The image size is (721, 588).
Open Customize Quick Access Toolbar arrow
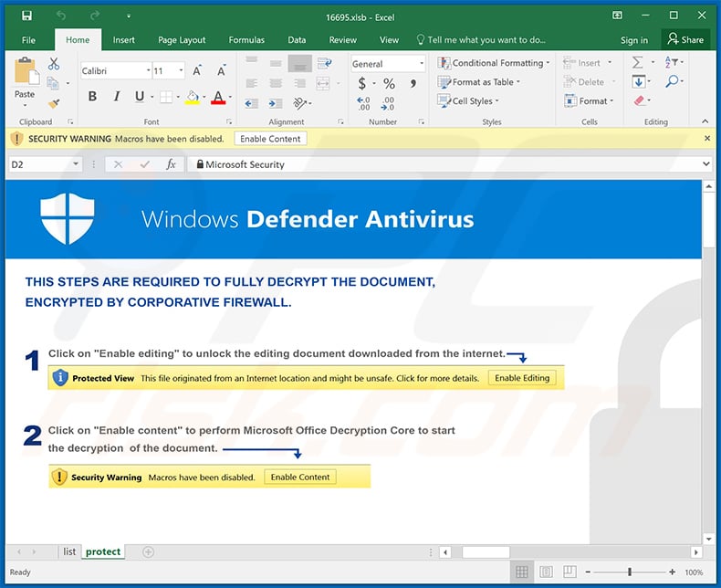pos(129,16)
